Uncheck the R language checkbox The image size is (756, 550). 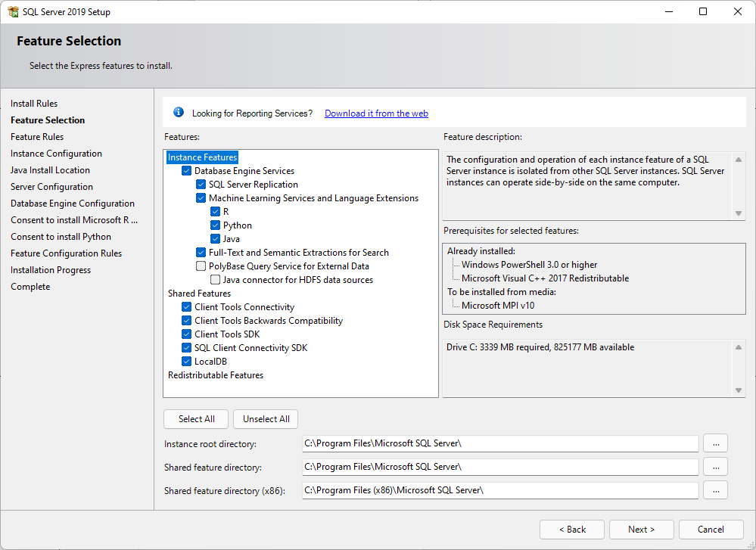click(x=216, y=212)
